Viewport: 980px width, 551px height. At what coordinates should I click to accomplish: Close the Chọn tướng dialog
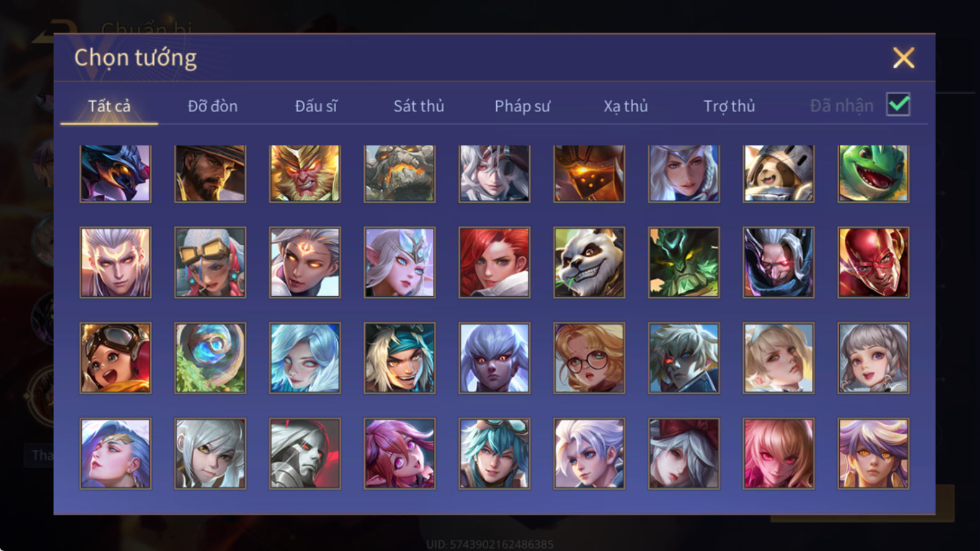[x=904, y=58]
